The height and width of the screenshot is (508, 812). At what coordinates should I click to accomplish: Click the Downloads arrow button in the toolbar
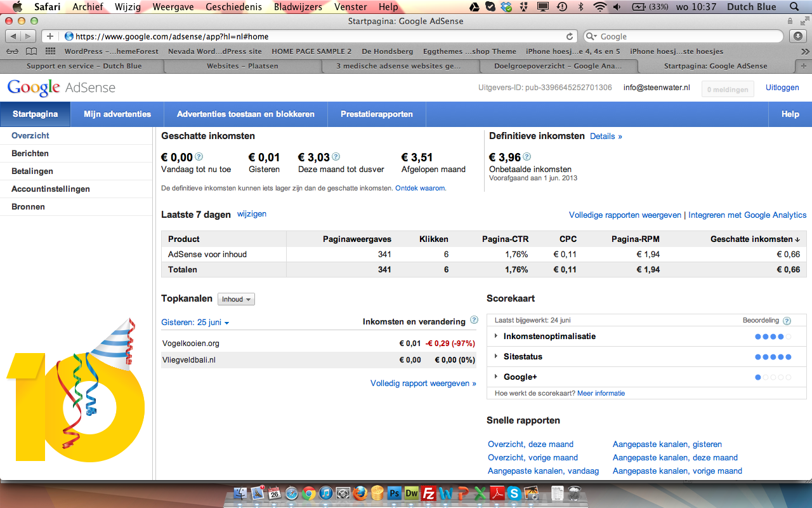coord(798,36)
